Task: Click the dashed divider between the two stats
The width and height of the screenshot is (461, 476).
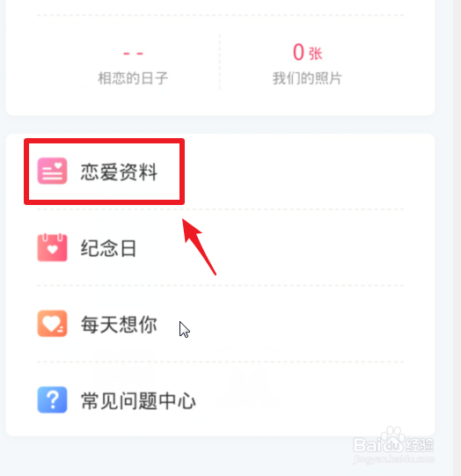Action: [220, 62]
